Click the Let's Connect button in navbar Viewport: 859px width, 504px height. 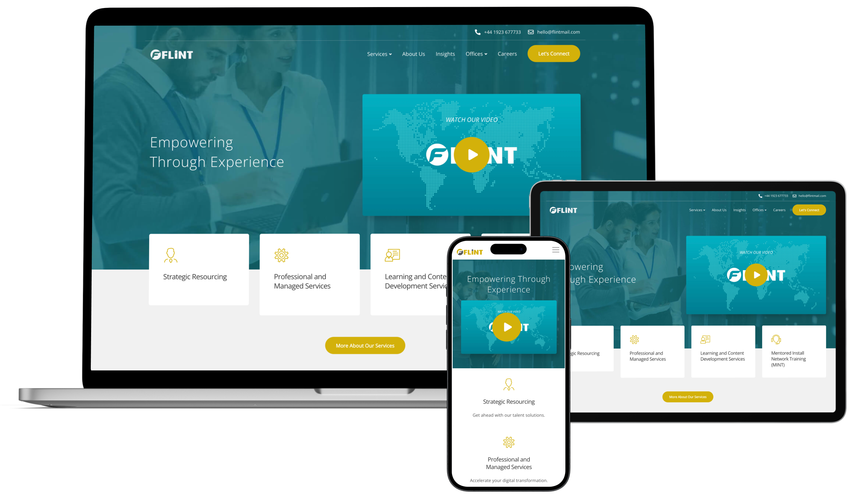coord(553,54)
